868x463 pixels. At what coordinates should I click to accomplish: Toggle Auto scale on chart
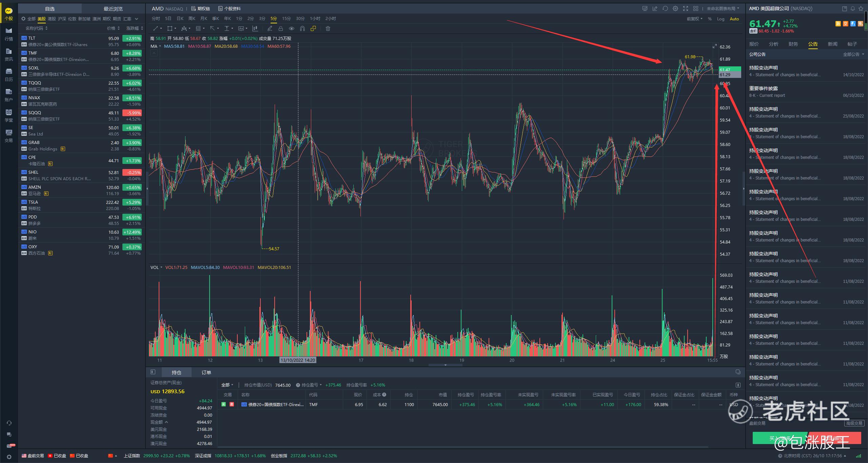click(734, 19)
